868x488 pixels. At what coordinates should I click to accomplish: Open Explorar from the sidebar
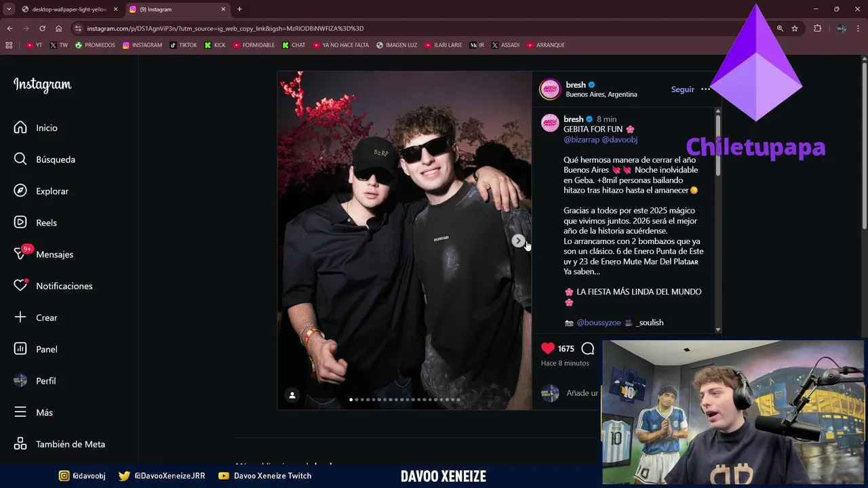[41, 191]
